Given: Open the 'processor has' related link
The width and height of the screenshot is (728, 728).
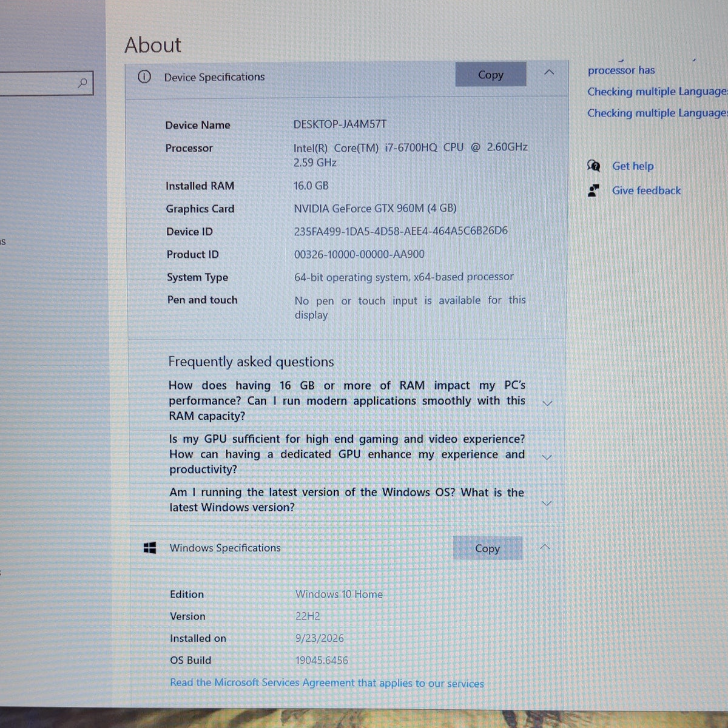Looking at the screenshot, I should 621,70.
